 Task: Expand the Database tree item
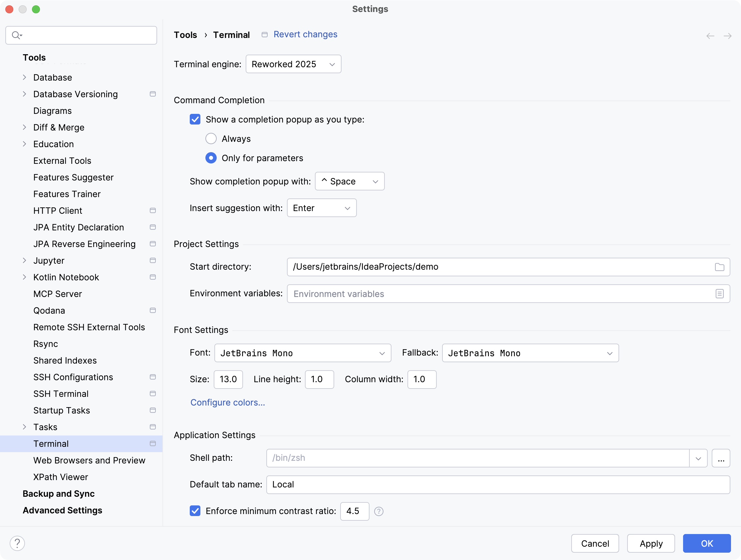tap(24, 77)
